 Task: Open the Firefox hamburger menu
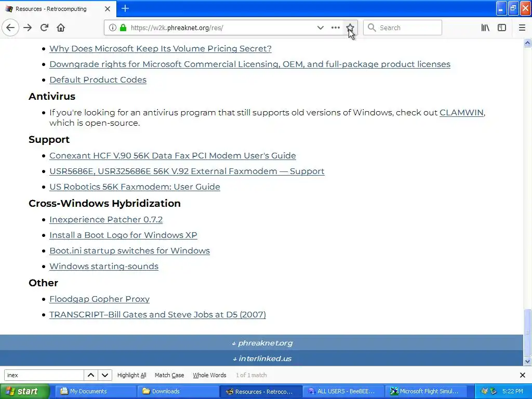click(522, 28)
